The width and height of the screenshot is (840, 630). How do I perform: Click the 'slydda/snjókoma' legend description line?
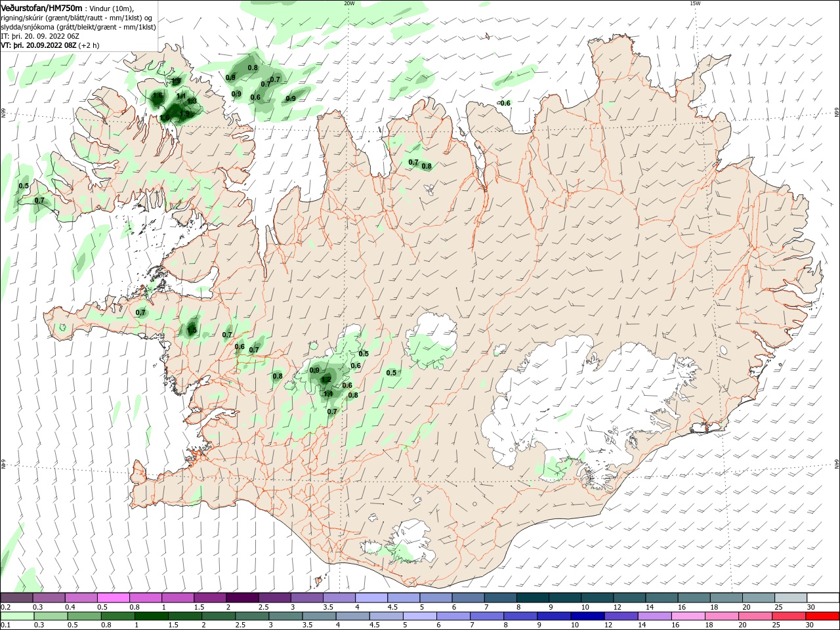coord(78,27)
